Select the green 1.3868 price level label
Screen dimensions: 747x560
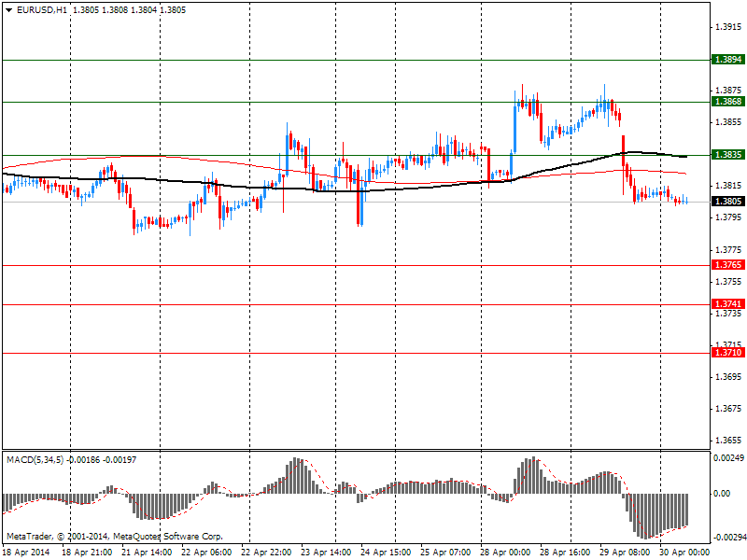(x=728, y=102)
